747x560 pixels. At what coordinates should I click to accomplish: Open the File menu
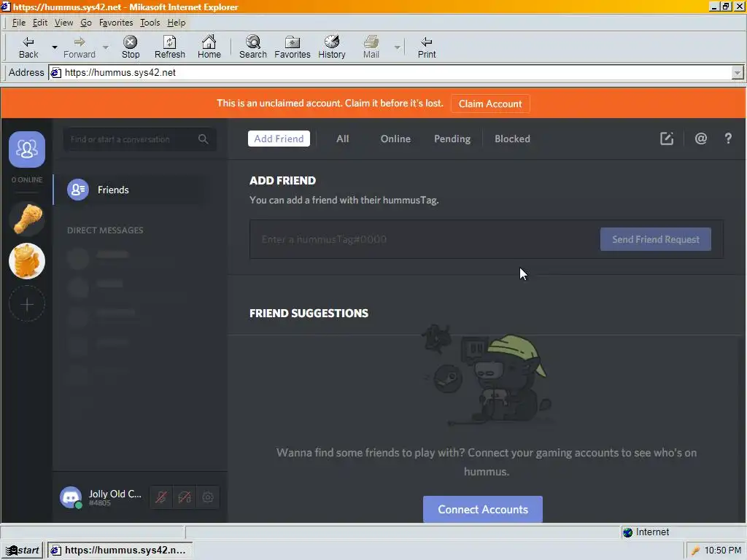(x=18, y=23)
